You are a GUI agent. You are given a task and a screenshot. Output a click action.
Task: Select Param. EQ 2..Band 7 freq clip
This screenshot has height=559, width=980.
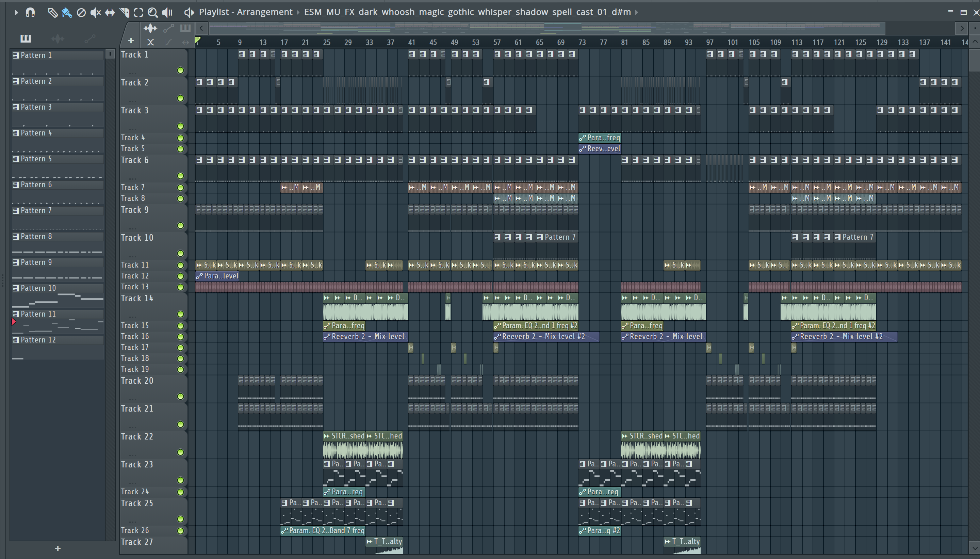pos(323,531)
